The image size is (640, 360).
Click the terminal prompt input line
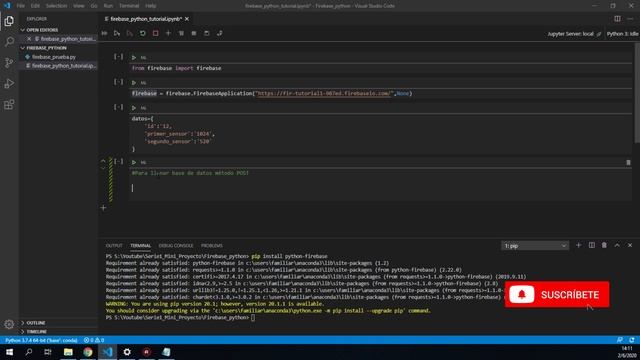(253, 318)
